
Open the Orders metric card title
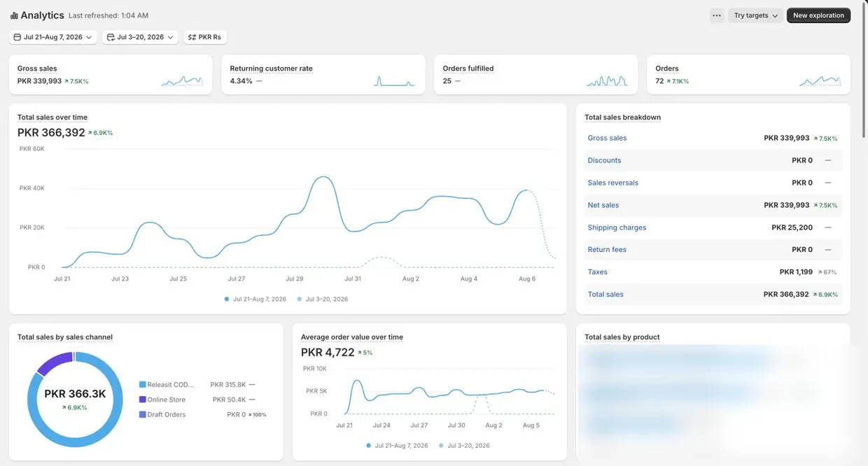click(667, 69)
